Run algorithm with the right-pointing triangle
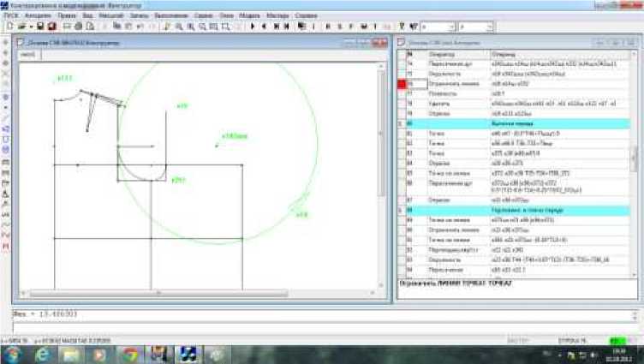The image size is (644, 364). 253,27
